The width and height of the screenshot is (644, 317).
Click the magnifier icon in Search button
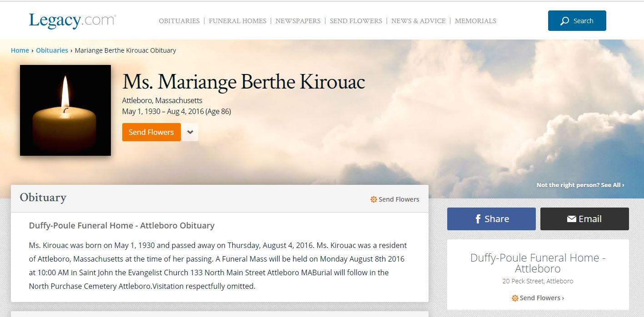(x=564, y=21)
